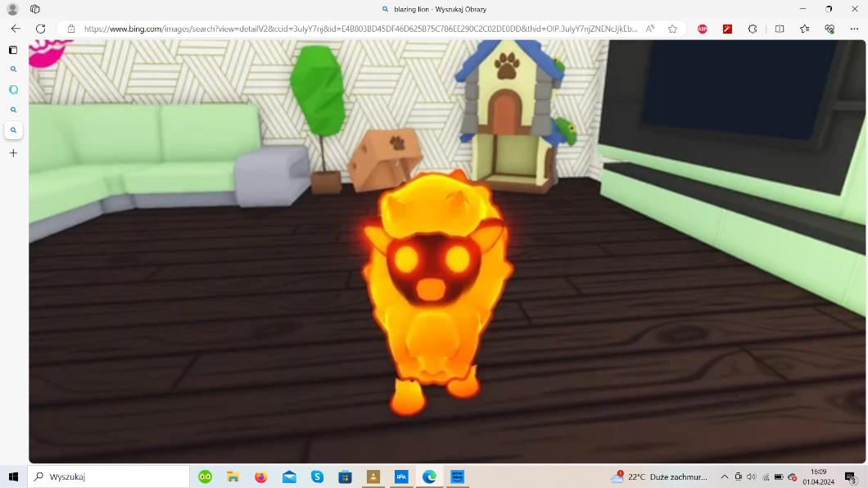Viewport: 868px width, 488px height.
Task: Open the weather widget showing 22°C
Action: pos(659,477)
